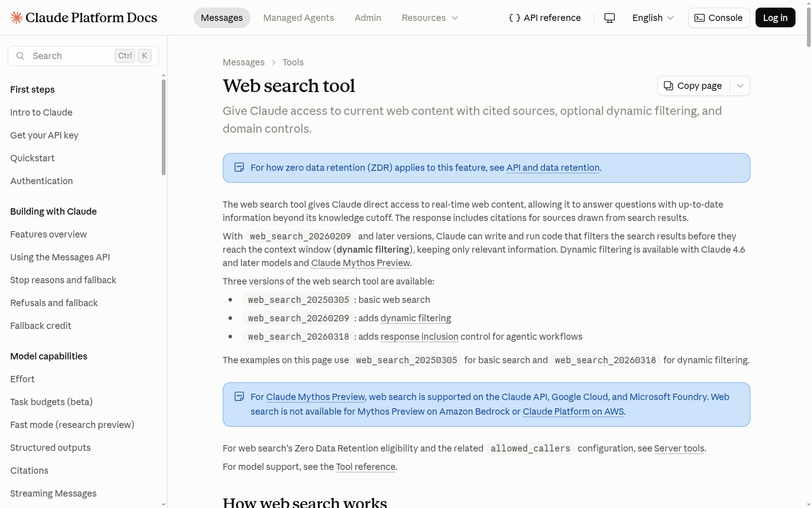Viewport: 812px width, 508px height.
Task: Click the note icon in ZDR callout
Action: pos(239,168)
